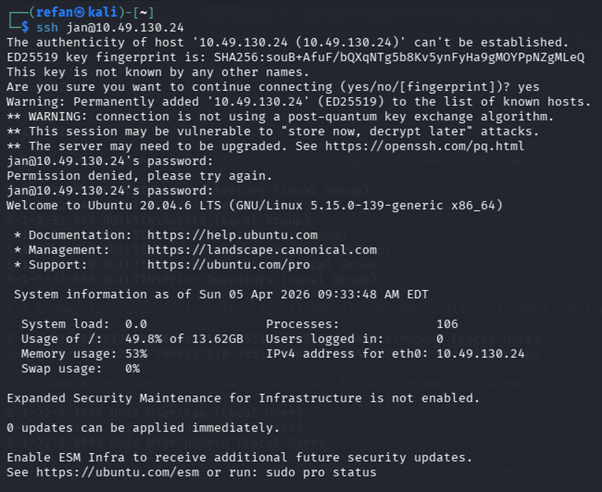
Task: Click the Memory usage 53% value
Action: coord(137,354)
